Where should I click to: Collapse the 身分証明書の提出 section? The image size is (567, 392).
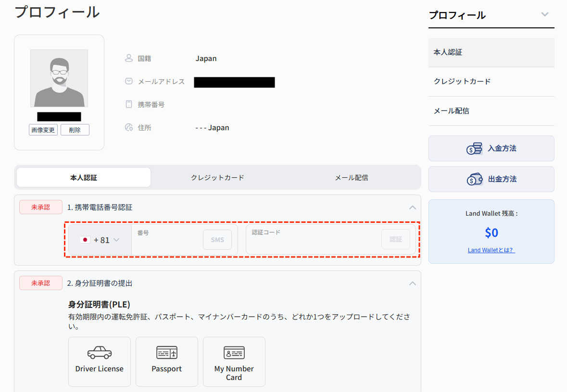point(412,283)
